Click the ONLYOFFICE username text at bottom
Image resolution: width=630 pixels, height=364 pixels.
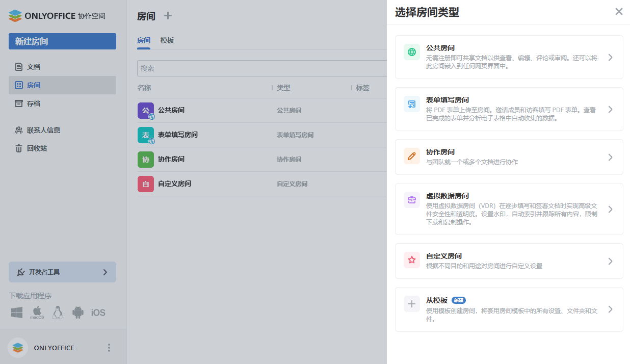pyautogui.click(x=54, y=348)
